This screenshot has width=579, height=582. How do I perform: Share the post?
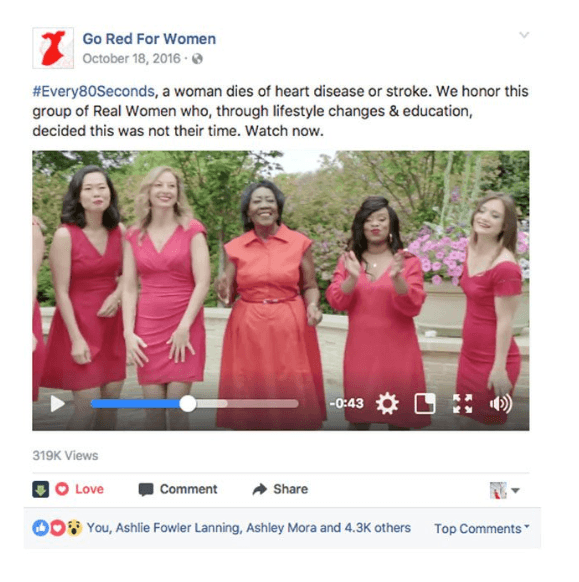(x=280, y=489)
